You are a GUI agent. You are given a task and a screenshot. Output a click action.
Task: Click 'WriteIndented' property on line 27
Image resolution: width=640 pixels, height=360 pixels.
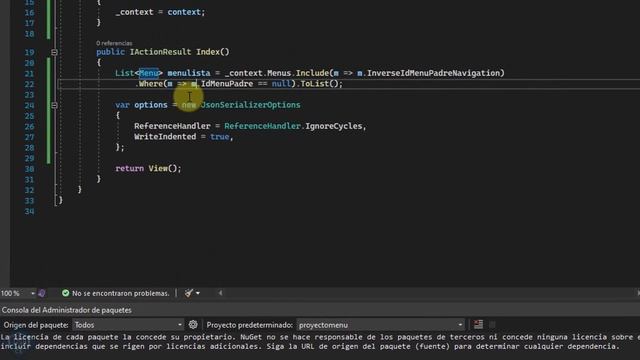(x=165, y=137)
